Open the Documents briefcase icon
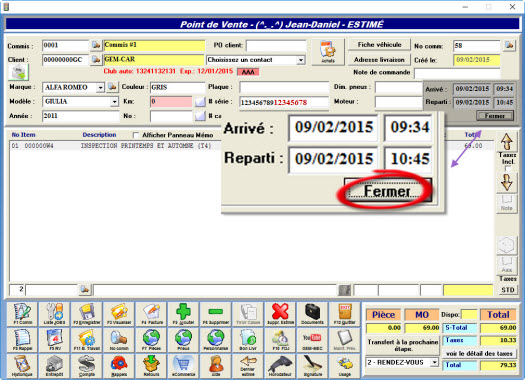The width and height of the screenshot is (525, 380). click(312, 314)
